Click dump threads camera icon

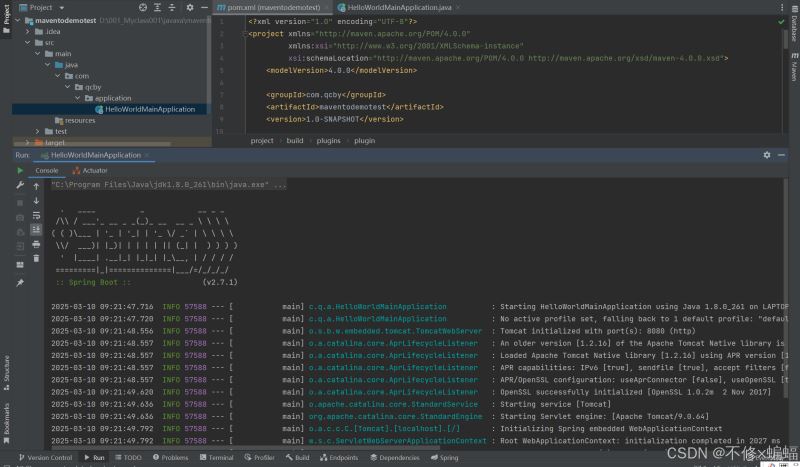(20, 218)
